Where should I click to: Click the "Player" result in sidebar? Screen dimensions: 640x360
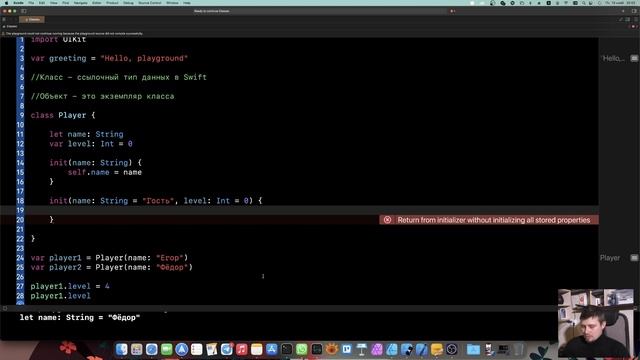(610, 258)
